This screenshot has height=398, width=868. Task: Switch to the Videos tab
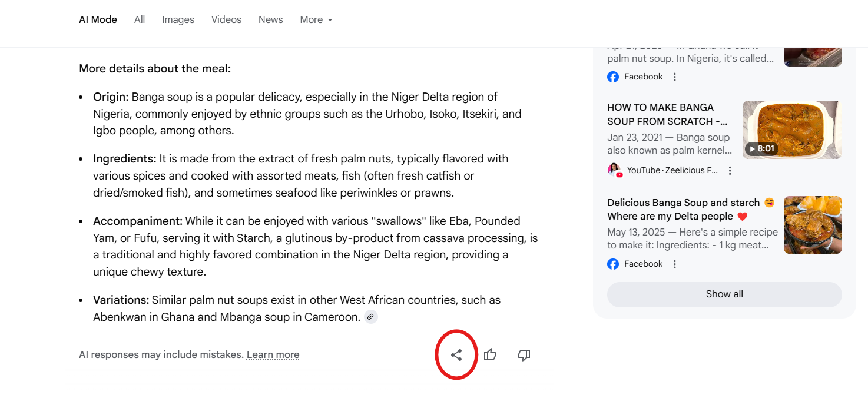point(226,19)
